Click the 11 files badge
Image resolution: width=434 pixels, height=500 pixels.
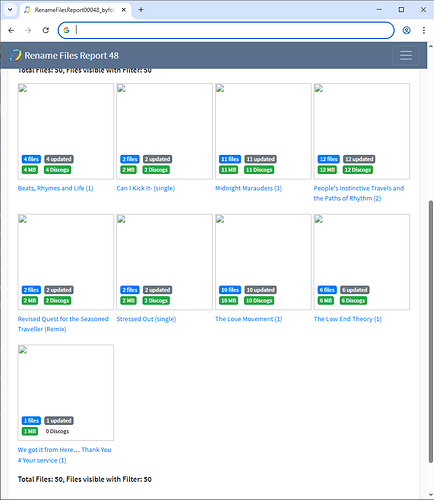pyautogui.click(x=230, y=159)
